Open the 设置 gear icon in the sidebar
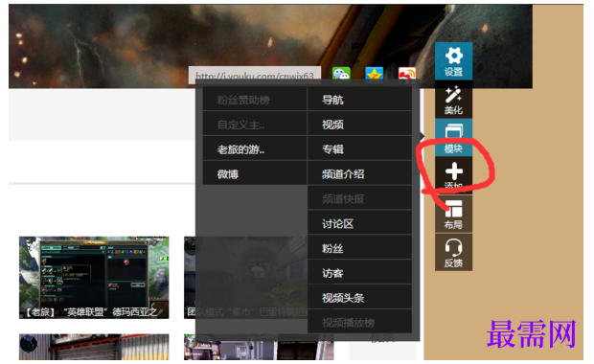The height and width of the screenshot is (364, 594). pos(453,61)
